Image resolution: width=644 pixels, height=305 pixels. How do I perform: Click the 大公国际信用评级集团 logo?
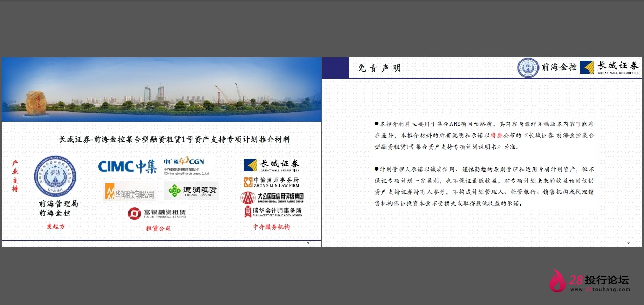click(271, 198)
